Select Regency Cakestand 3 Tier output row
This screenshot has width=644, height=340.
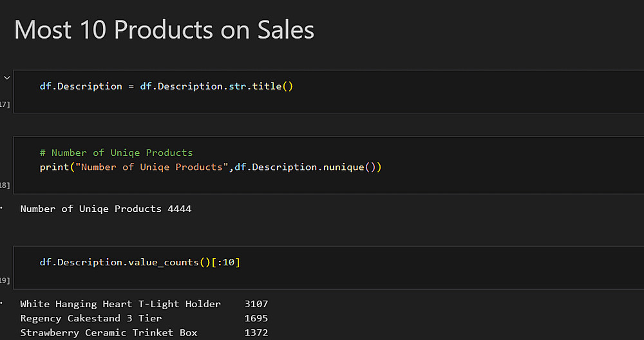pyautogui.click(x=91, y=318)
